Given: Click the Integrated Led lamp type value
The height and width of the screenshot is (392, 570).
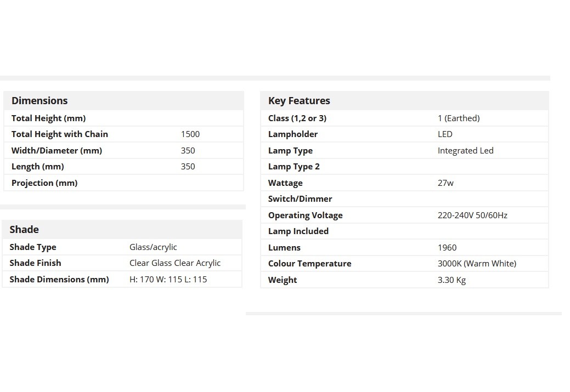Looking at the screenshot, I should coord(465,150).
